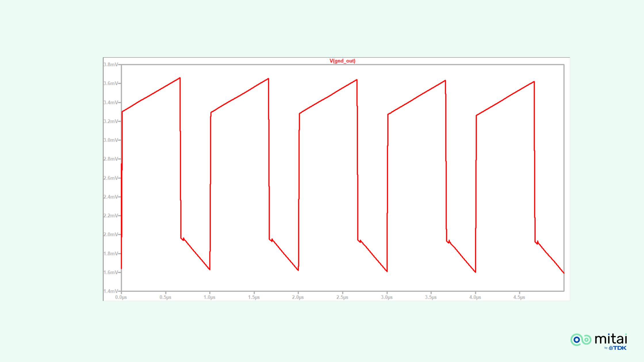Click the 0.5µs time axis label
Viewport: 644px width, 362px height.
pyautogui.click(x=165, y=297)
